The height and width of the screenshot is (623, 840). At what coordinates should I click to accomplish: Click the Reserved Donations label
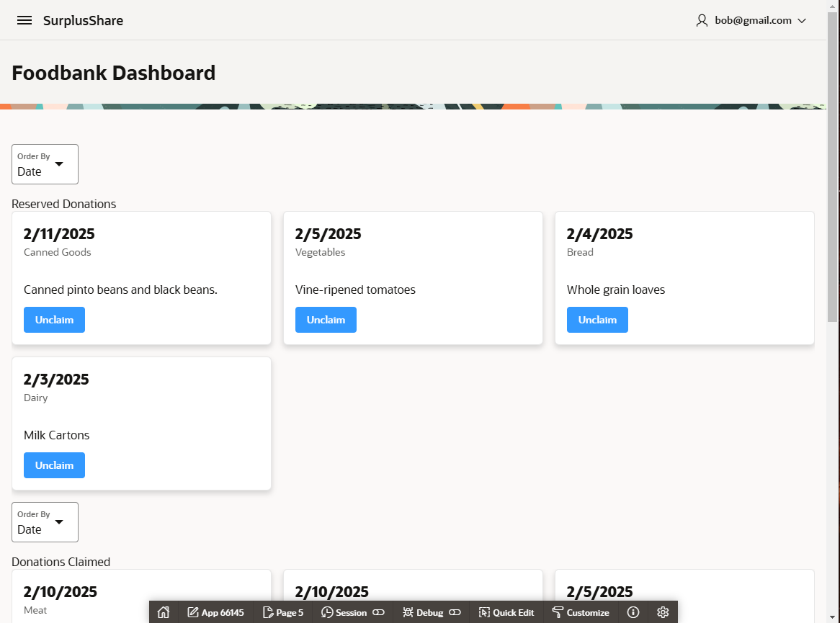[63, 204]
